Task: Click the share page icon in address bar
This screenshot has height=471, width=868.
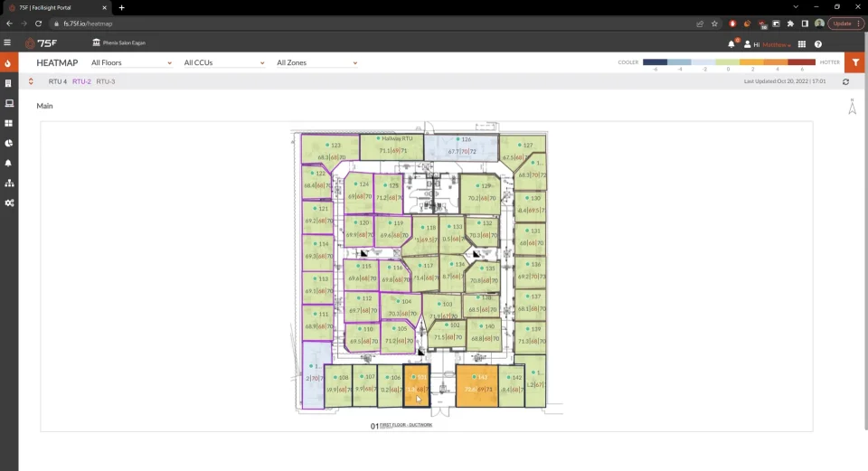Action: tap(700, 24)
